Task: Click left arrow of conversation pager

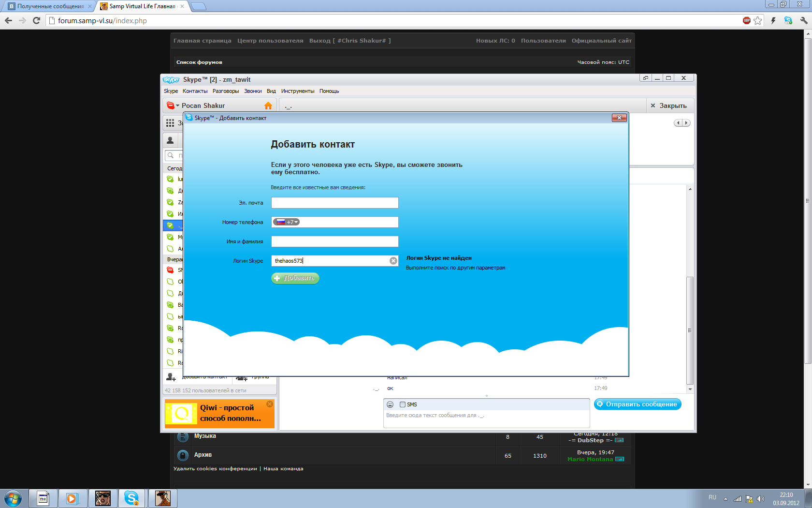Action: (678, 123)
